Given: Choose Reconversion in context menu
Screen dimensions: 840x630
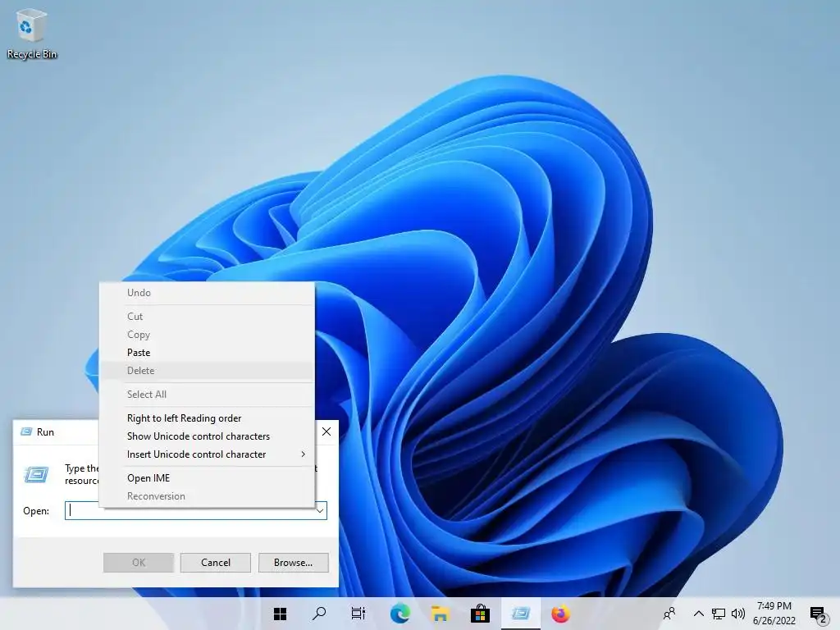Looking at the screenshot, I should [207, 496].
